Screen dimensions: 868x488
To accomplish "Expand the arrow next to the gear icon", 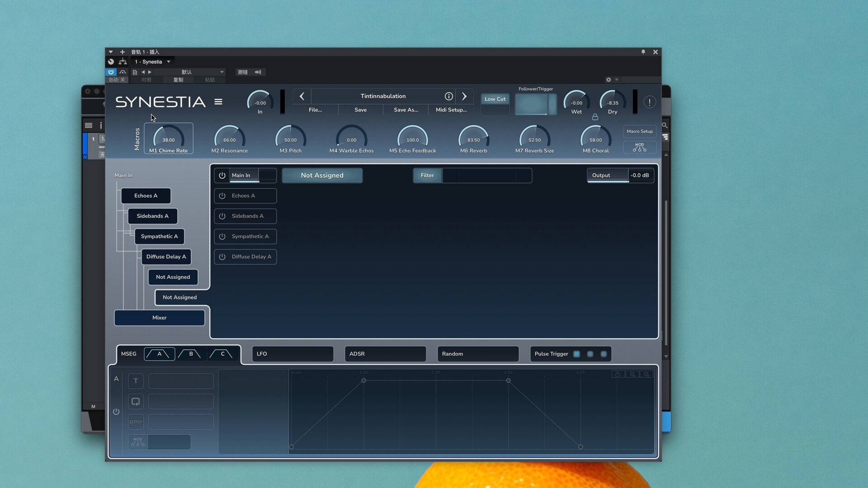I will (x=616, y=80).
